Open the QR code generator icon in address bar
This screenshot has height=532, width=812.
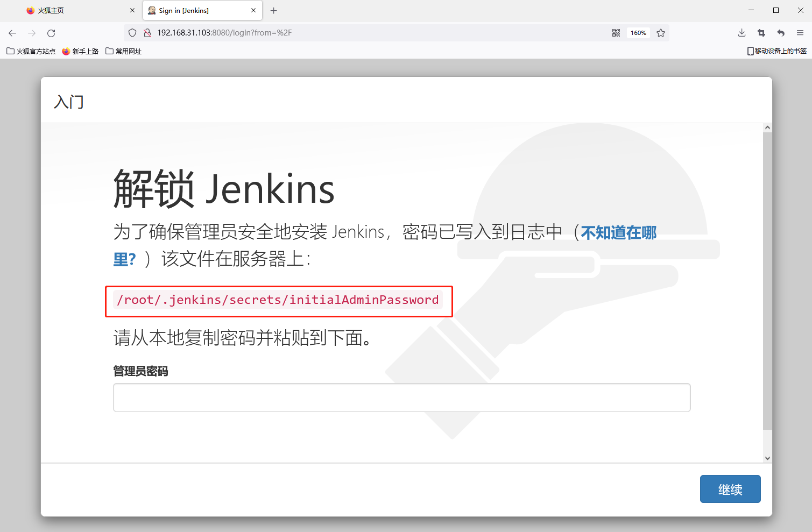click(x=616, y=33)
